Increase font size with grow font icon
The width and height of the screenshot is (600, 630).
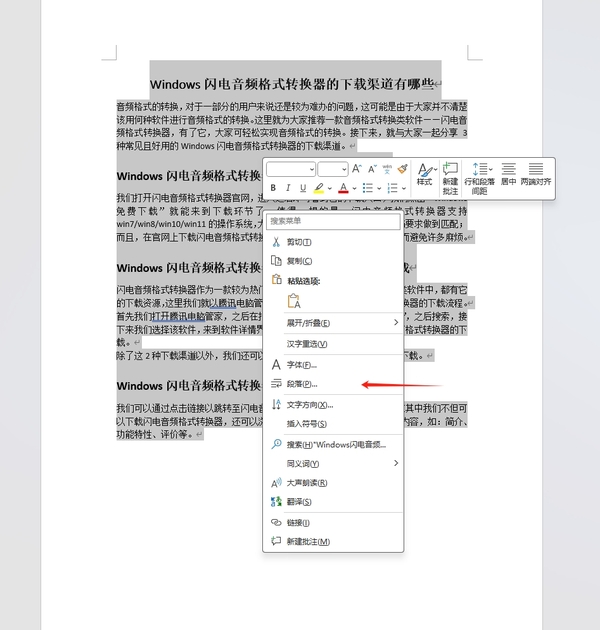point(356,169)
